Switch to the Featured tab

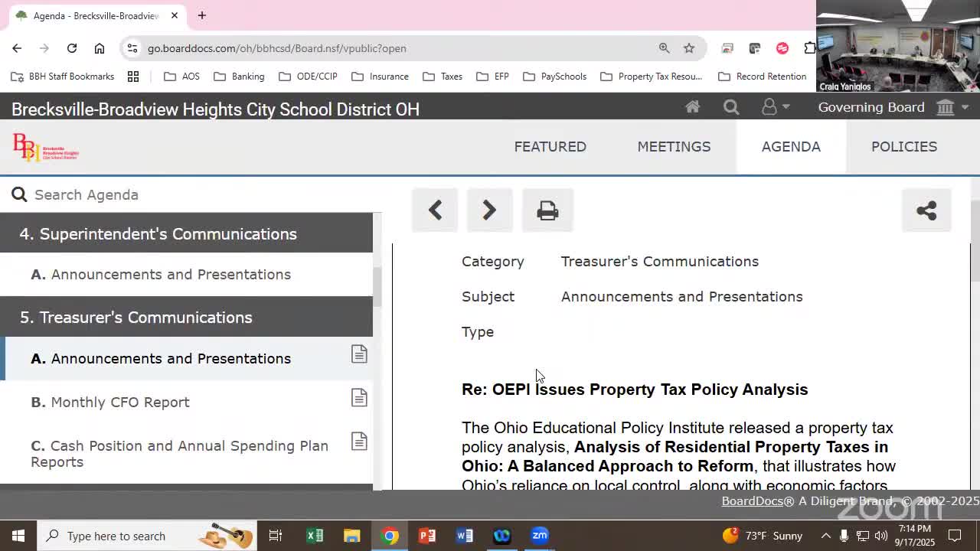coord(550,146)
